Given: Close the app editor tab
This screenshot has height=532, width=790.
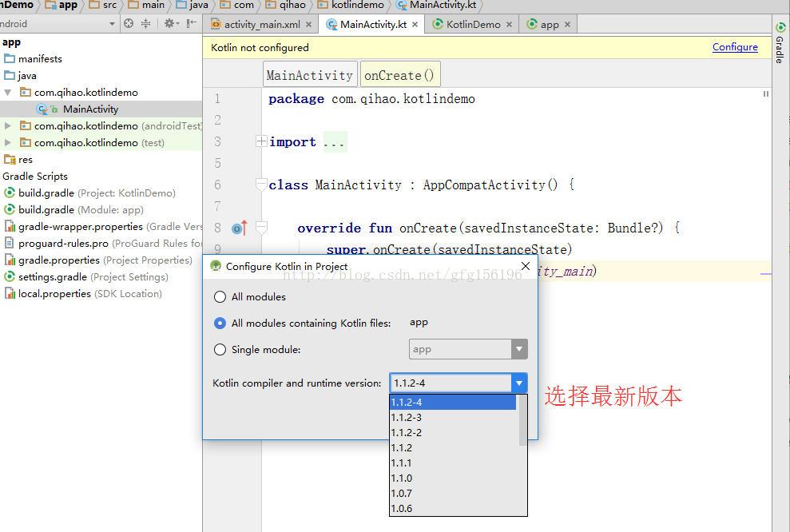Looking at the screenshot, I should [567, 24].
